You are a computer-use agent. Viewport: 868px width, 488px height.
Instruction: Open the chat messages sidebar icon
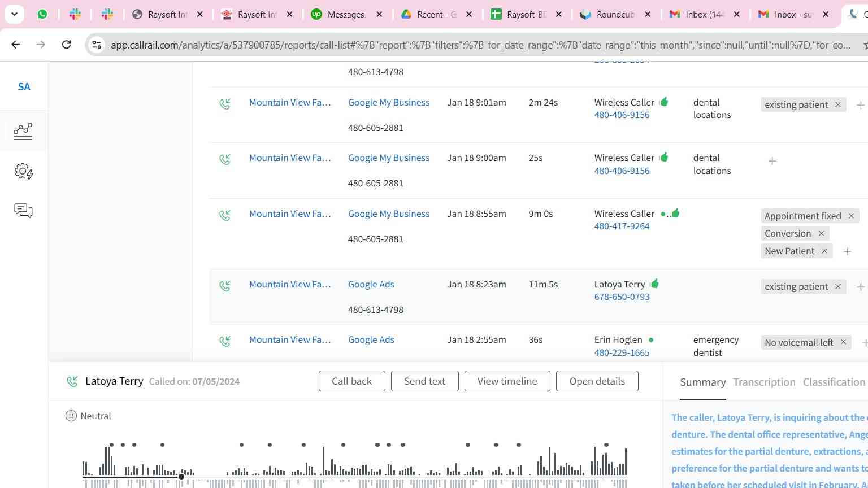[x=23, y=211]
